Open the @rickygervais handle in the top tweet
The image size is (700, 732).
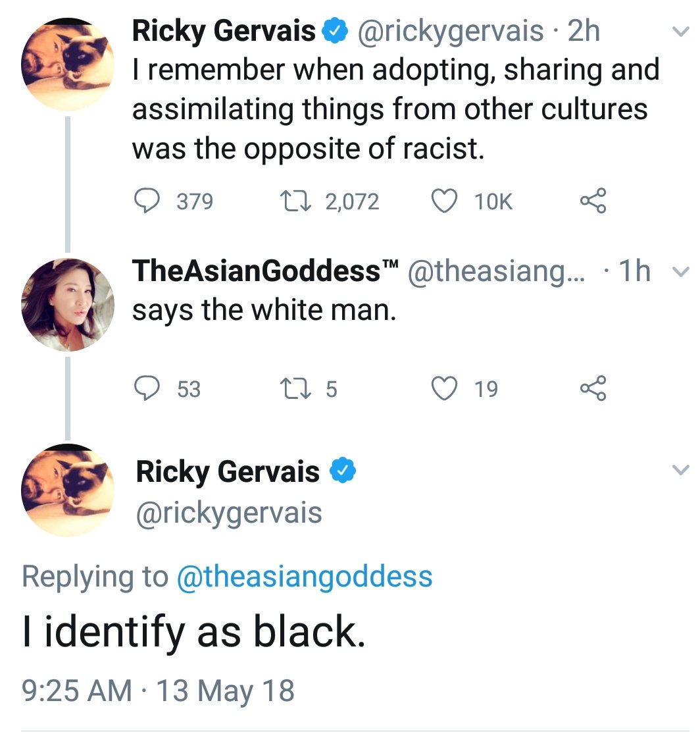[450, 32]
